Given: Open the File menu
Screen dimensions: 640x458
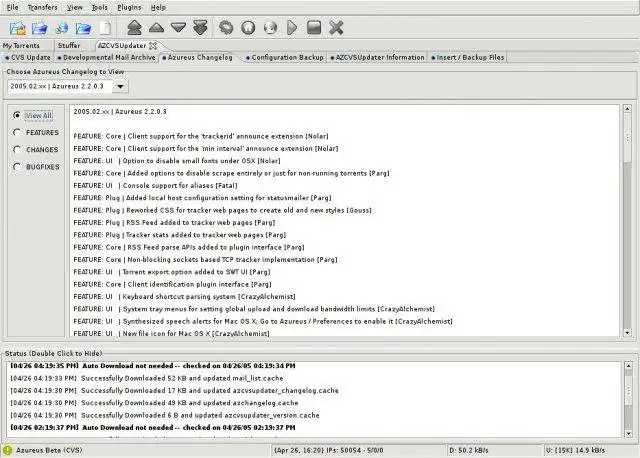Looking at the screenshot, I should coord(12,7).
